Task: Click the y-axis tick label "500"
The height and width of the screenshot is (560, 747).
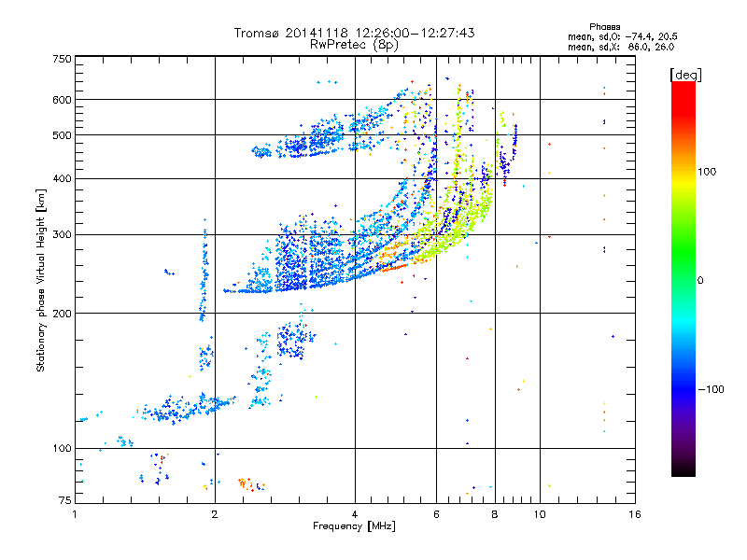Action: [x=62, y=135]
